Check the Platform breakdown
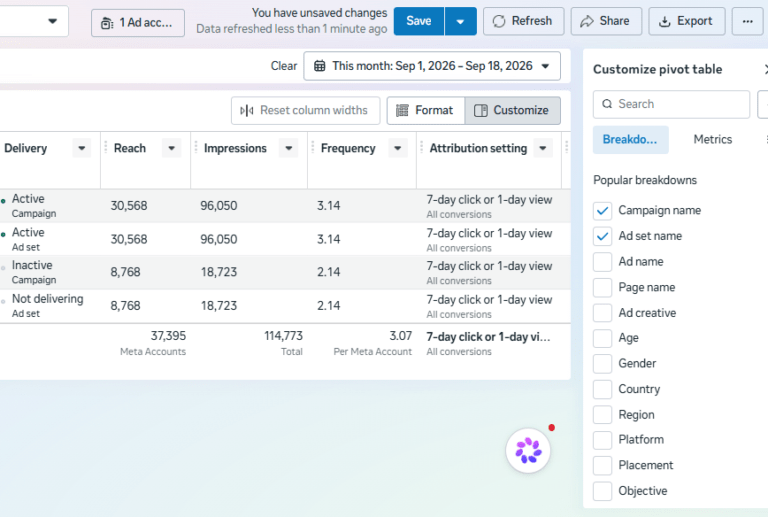Screen dimensions: 768x517 pos(602,440)
